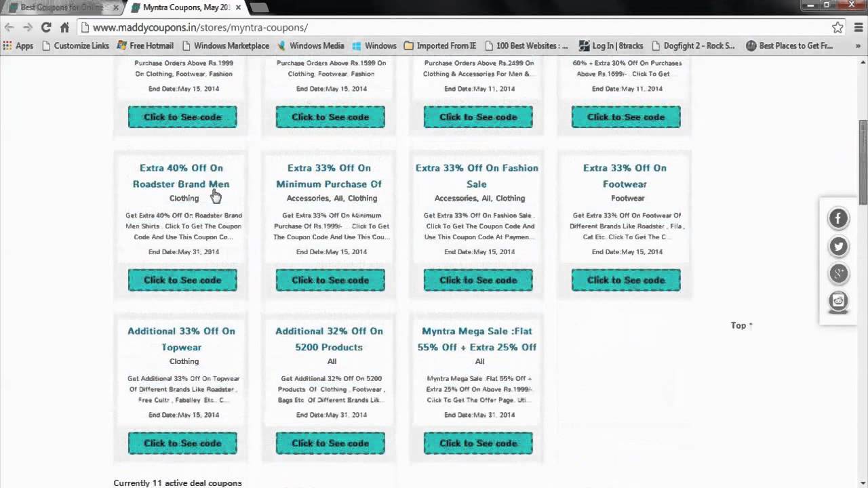Viewport: 868px width, 488px height.
Task: Go forward with the browser forward arrow
Action: point(27,27)
